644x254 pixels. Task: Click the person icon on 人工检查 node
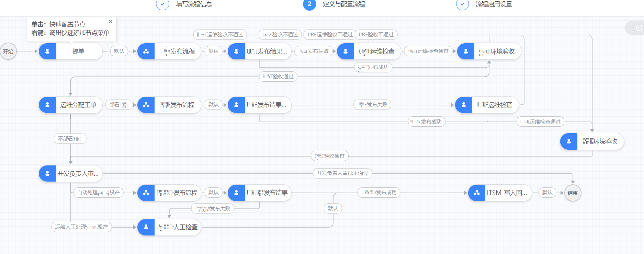coord(146,227)
